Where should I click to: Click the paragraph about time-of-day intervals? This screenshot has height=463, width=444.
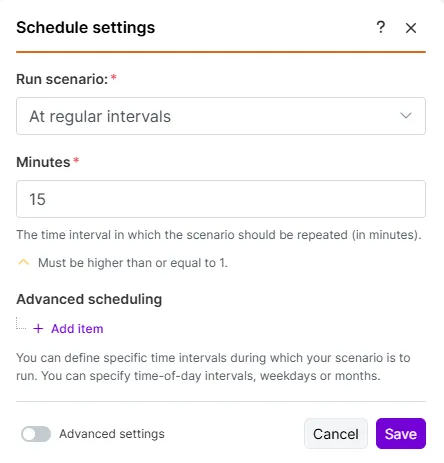coord(213,367)
